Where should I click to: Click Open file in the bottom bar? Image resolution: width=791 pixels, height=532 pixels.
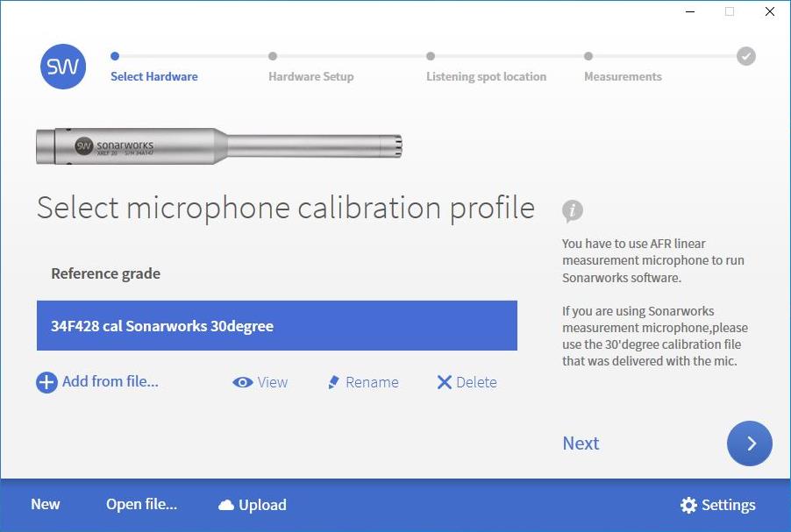140,505
